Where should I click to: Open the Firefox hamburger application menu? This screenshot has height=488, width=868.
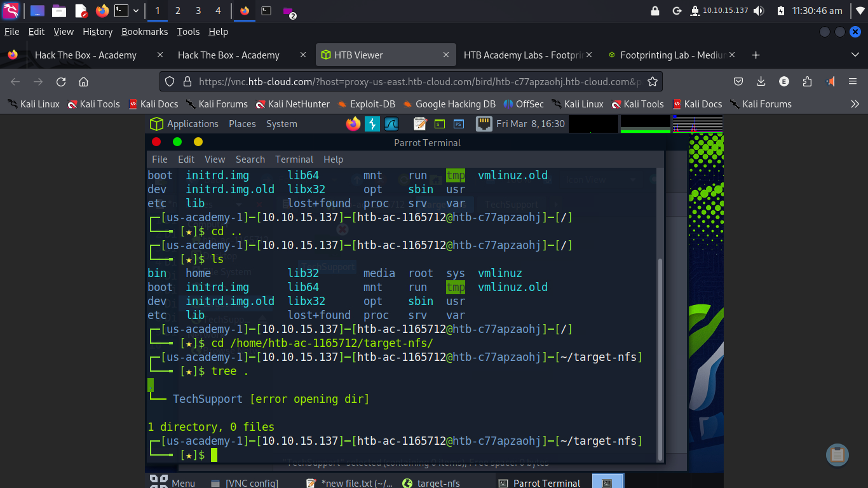click(x=853, y=81)
